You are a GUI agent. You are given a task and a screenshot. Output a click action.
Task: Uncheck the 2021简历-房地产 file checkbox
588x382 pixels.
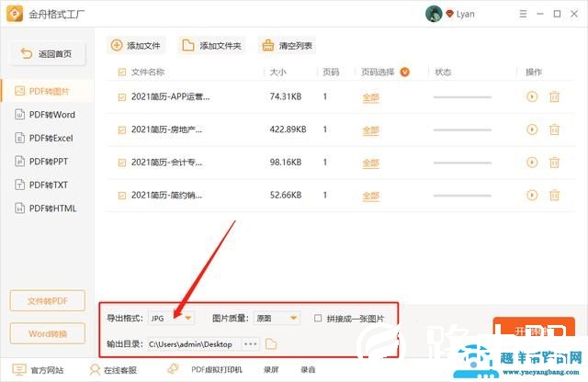click(x=122, y=130)
